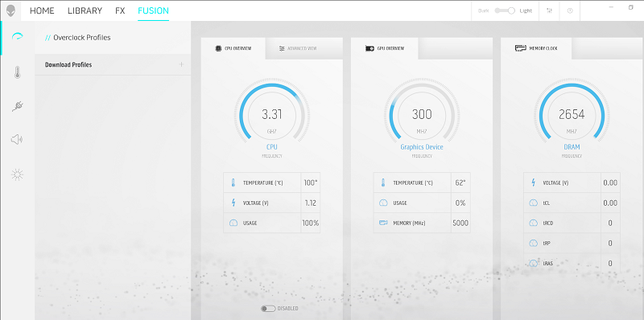Select the GPU Overview tab

[385, 48]
